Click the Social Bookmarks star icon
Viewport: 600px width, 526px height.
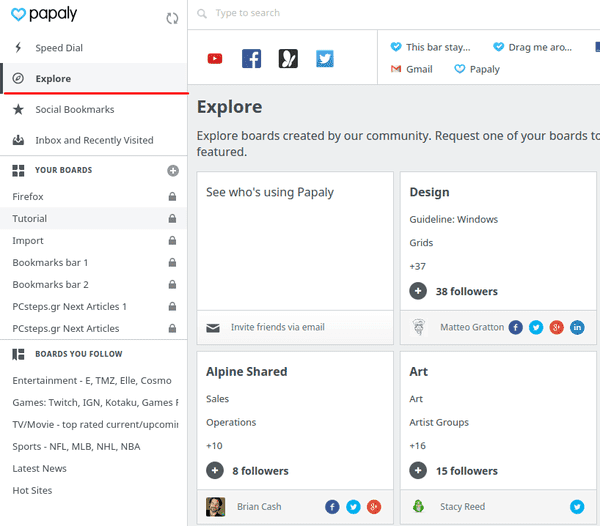tap(18, 109)
